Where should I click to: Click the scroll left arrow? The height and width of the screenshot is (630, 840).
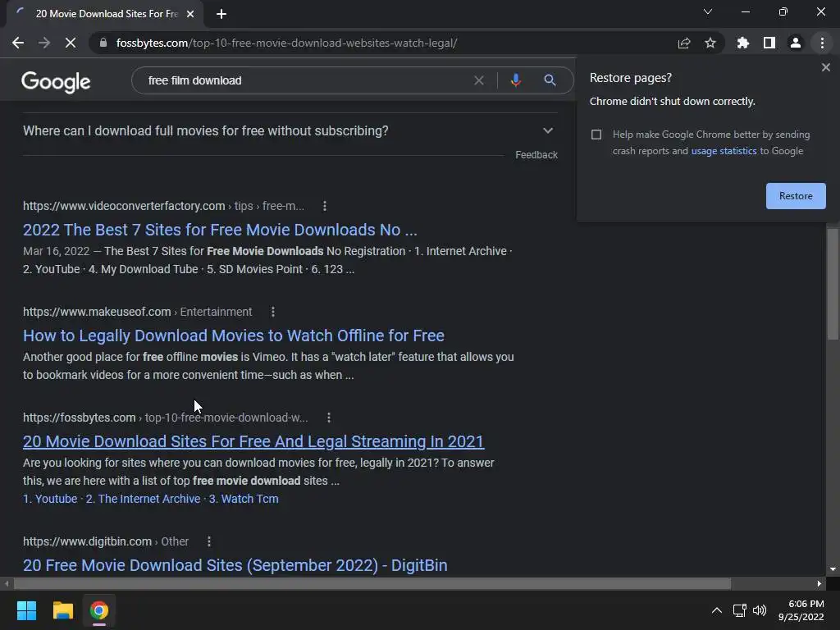[7, 583]
